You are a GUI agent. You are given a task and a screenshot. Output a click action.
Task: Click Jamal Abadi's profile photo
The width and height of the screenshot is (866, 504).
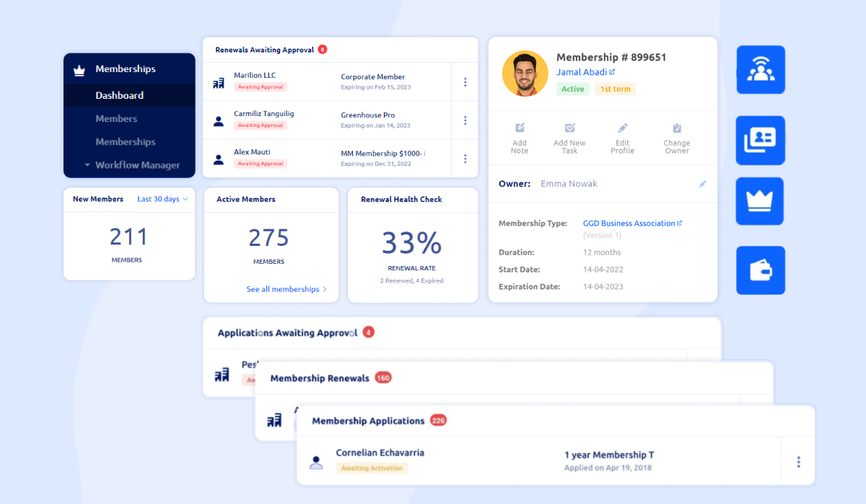[x=525, y=74]
